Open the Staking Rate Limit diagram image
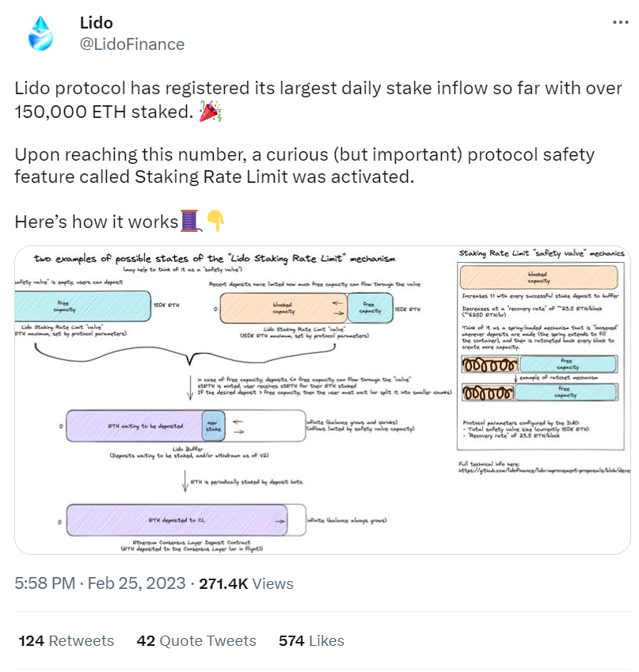 pos(322,400)
